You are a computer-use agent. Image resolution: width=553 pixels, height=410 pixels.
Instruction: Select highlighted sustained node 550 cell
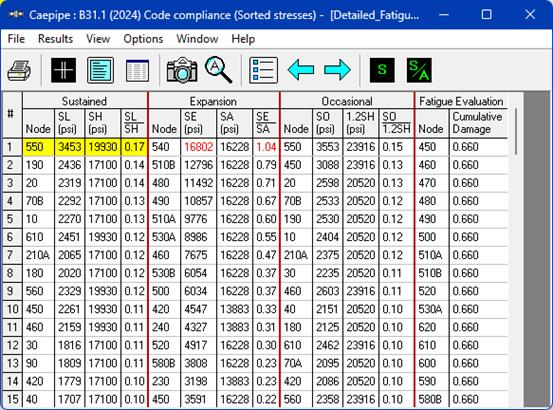[38, 147]
